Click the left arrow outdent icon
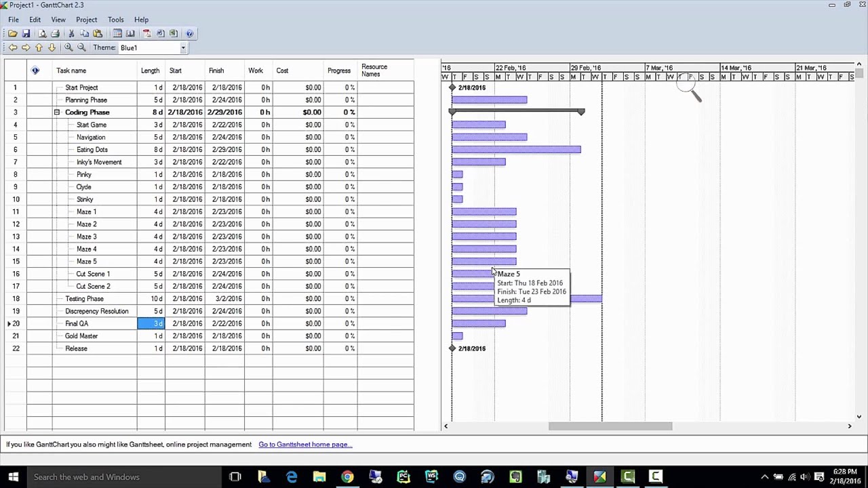The width and height of the screenshot is (868, 488). point(13,47)
